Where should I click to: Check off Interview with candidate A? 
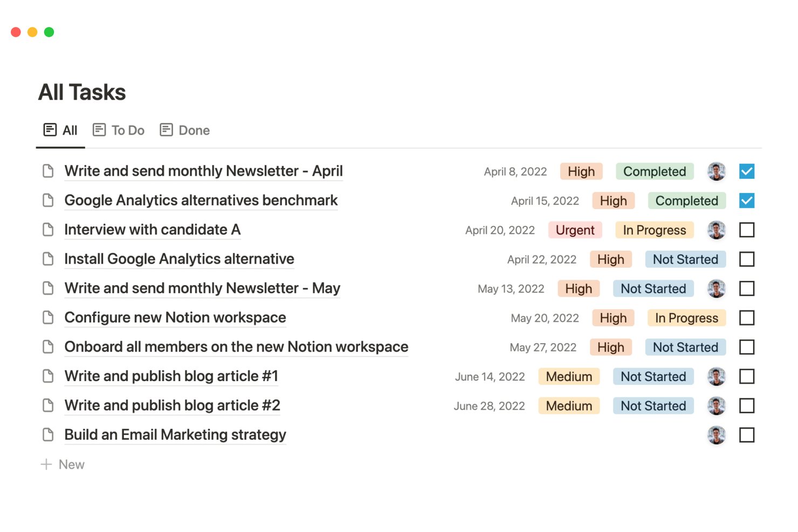[747, 230]
